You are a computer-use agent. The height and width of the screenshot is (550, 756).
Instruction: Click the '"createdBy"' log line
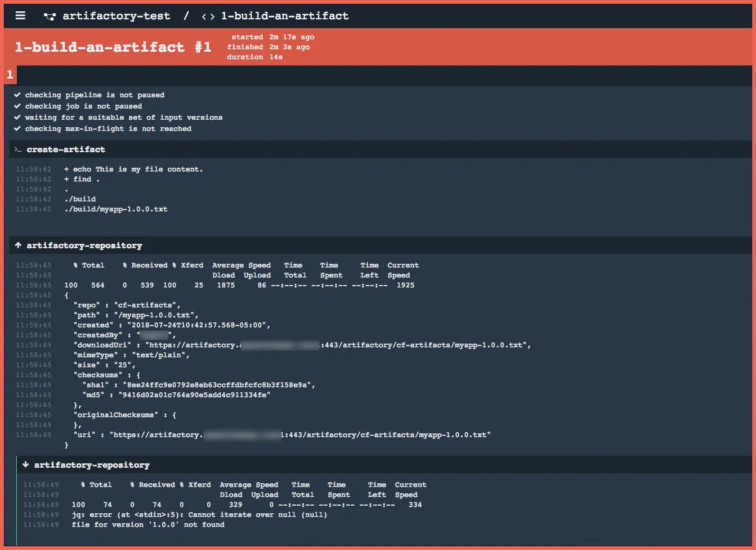coord(125,335)
